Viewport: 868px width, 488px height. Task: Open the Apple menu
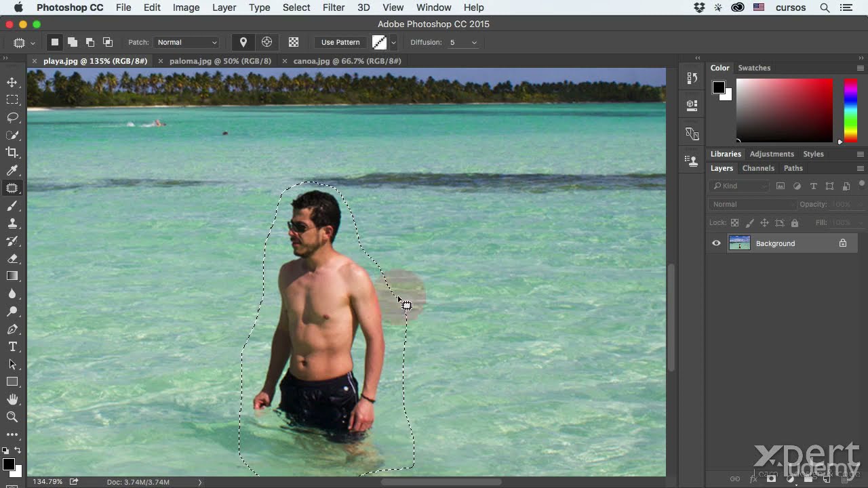18,7
